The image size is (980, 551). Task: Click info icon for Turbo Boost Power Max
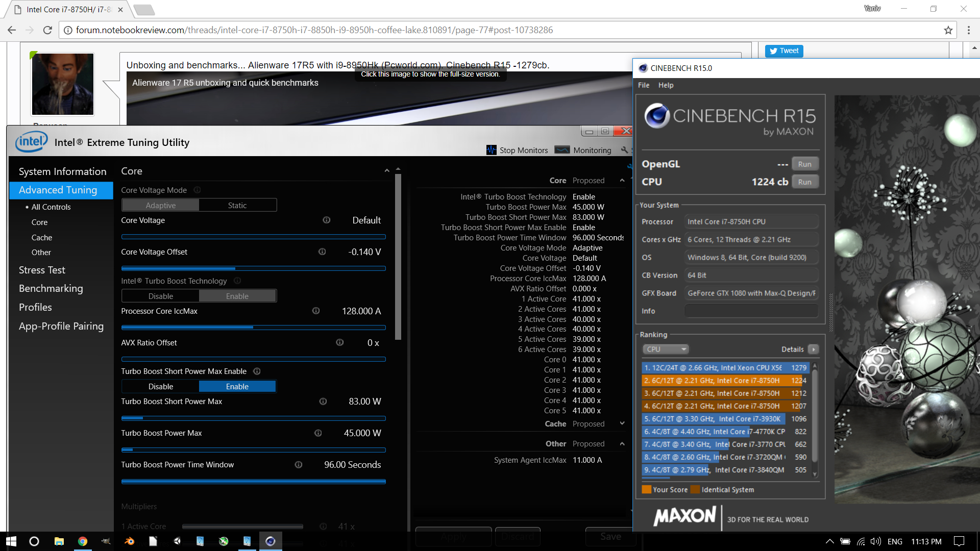click(x=318, y=433)
